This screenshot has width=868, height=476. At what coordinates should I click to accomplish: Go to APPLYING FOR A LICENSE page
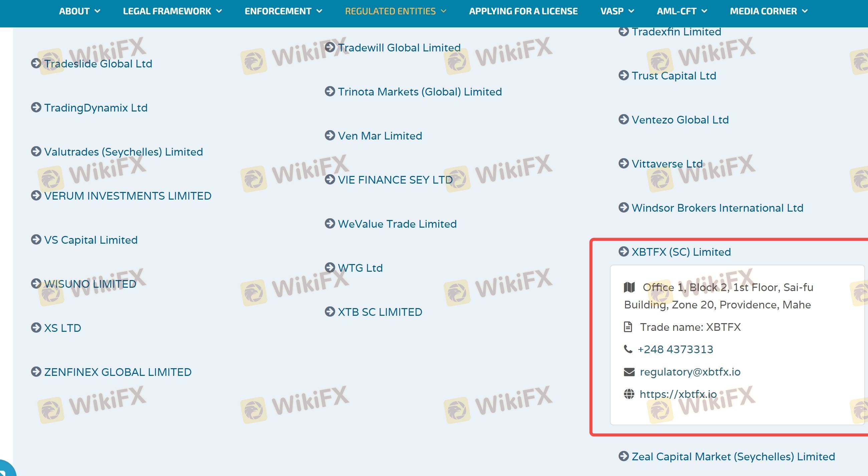[523, 11]
